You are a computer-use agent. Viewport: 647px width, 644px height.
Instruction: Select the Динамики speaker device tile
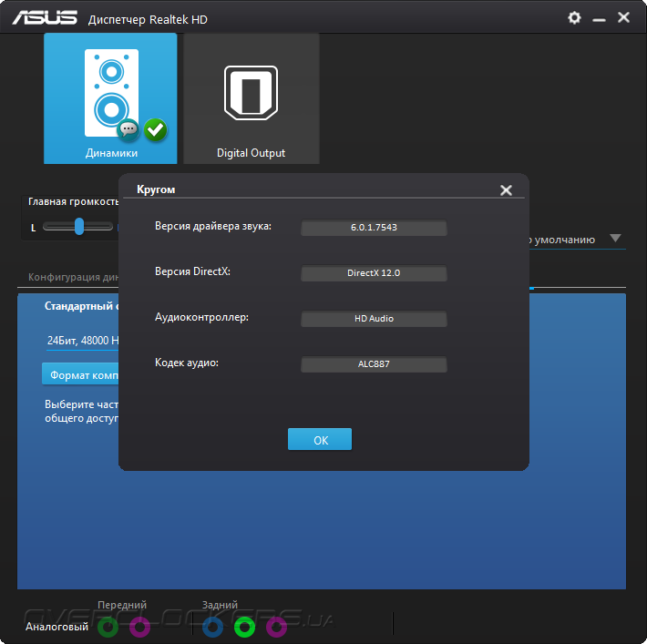(110, 98)
